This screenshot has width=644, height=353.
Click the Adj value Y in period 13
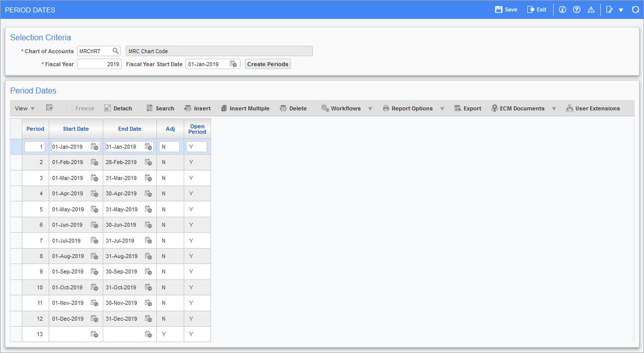(164, 334)
